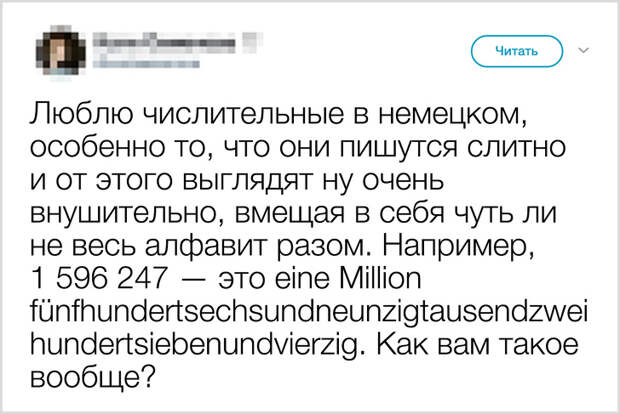Open the blurred display name of the author
The height and width of the screenshot is (414, 620).
pyautogui.click(x=164, y=43)
